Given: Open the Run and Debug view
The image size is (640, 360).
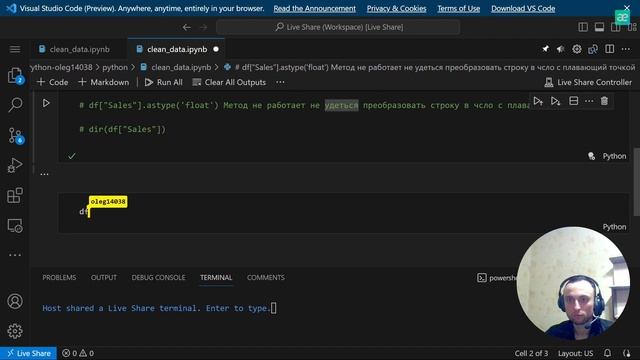Looking at the screenshot, I should point(15,165).
